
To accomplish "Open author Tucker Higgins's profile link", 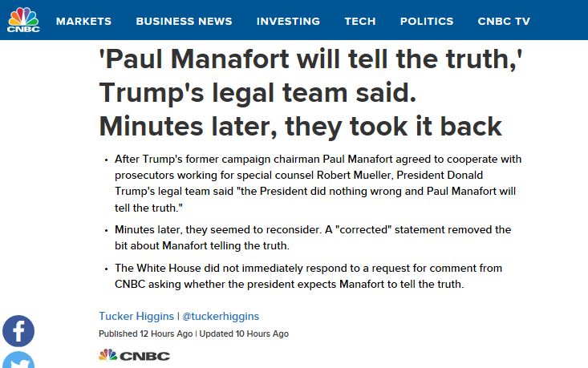I will [136, 316].
